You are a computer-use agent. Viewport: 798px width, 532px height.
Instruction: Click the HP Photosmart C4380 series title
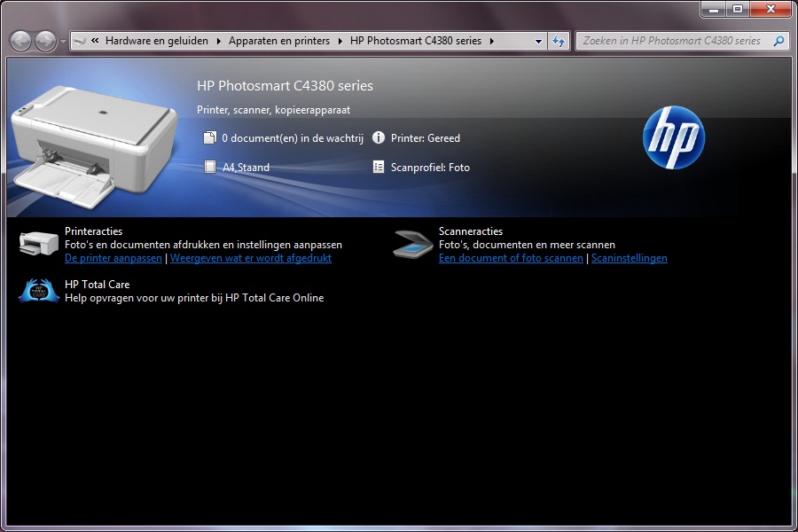285,85
